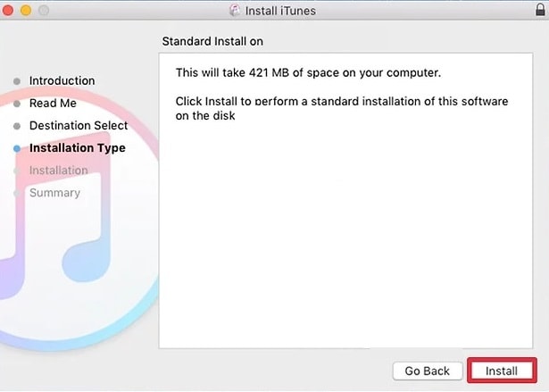Click the bullet beside Introduction
Screen dimensions: 549x392
point(17,81)
